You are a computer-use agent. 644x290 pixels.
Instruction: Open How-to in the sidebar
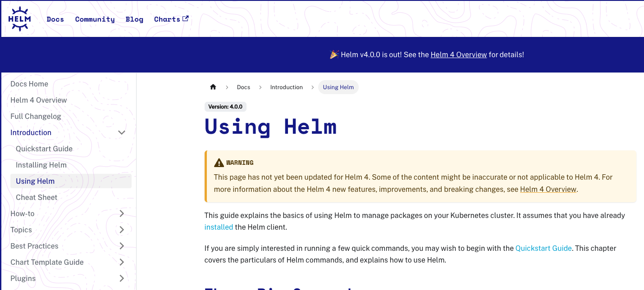tap(23, 213)
